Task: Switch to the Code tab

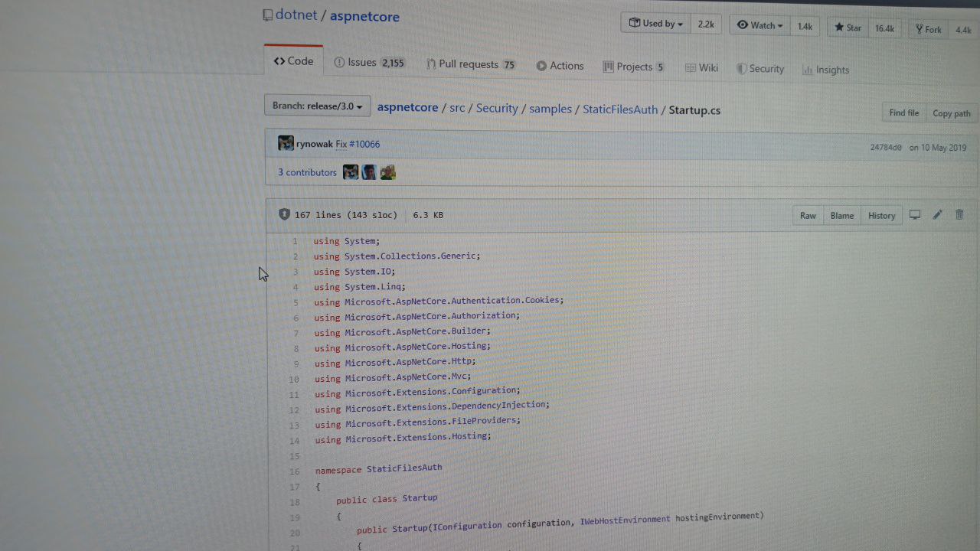Action: pyautogui.click(x=294, y=61)
